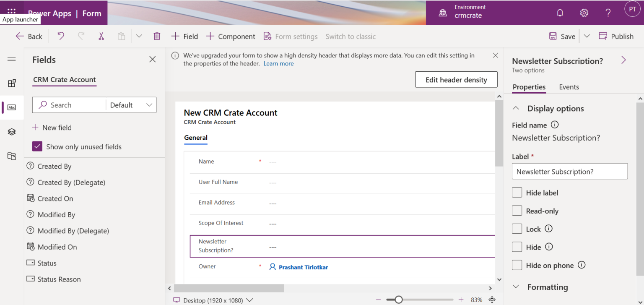644x305 pixels.
Task: Click the notifications bell icon
Action: coord(560,13)
